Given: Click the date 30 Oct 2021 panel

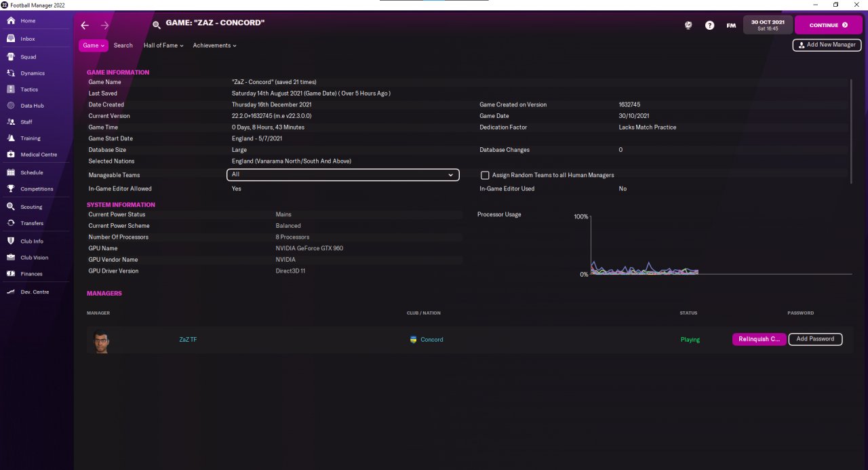Looking at the screenshot, I should pyautogui.click(x=768, y=25).
